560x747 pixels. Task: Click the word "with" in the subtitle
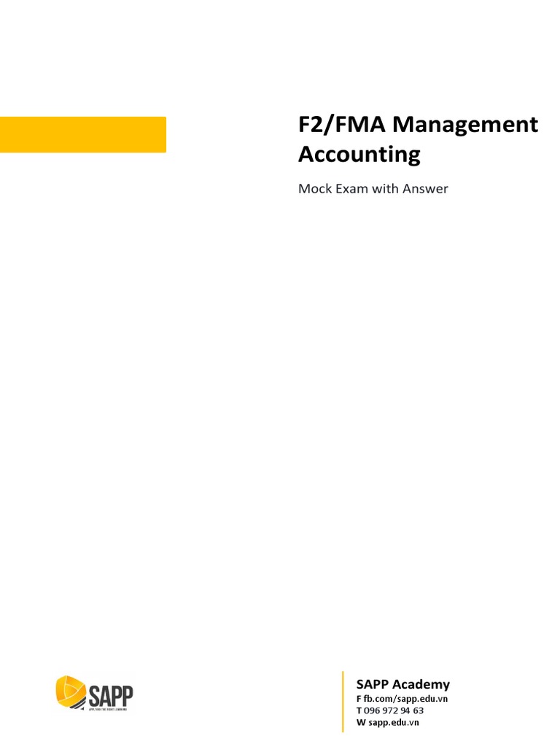pyautogui.click(x=389, y=189)
